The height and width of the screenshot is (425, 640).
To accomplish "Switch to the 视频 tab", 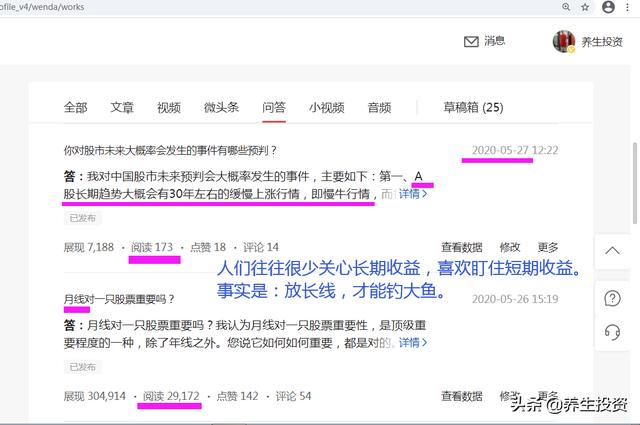I will pyautogui.click(x=169, y=108).
